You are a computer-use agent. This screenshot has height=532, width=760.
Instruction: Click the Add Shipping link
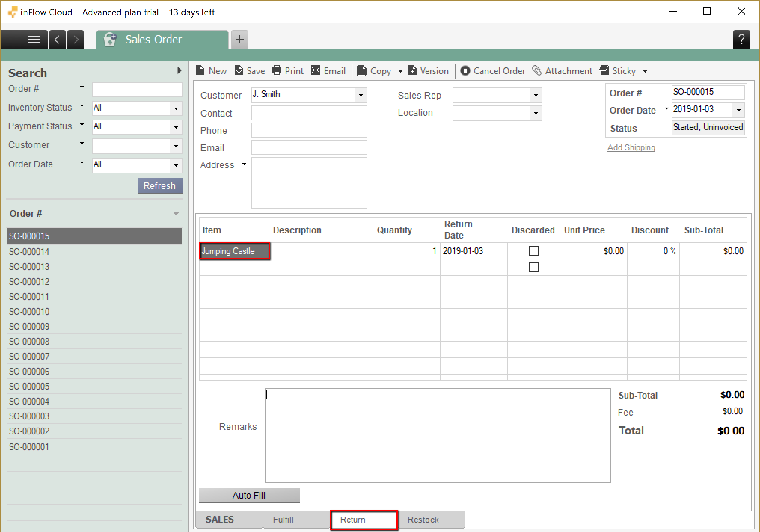(x=631, y=147)
